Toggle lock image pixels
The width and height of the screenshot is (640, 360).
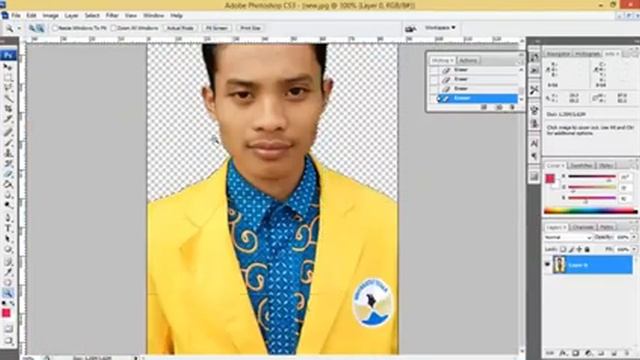(x=571, y=249)
